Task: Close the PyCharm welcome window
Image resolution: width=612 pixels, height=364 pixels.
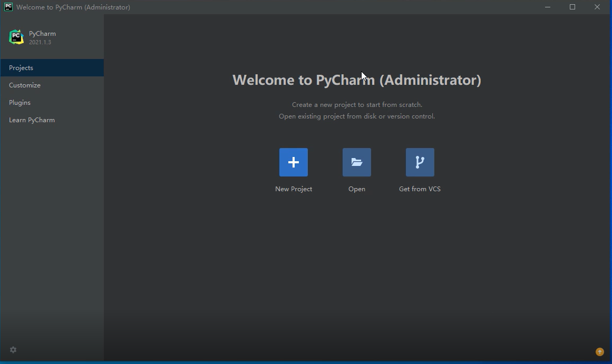Action: coord(597,7)
